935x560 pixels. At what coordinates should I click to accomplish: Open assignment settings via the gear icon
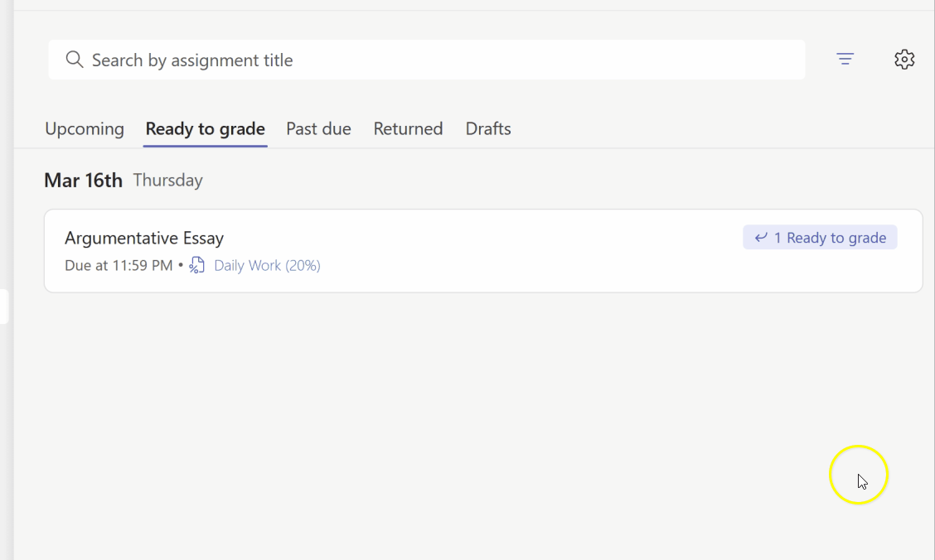pos(904,59)
